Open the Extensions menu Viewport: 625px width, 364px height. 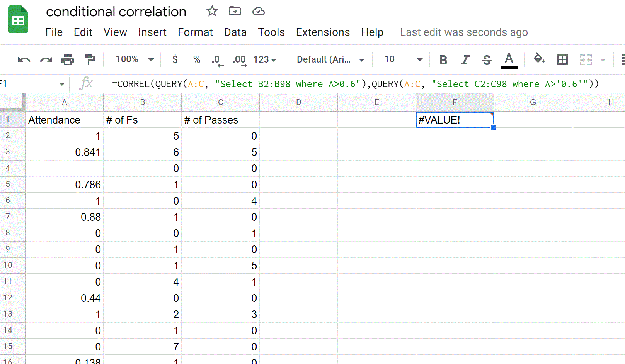pos(323,32)
